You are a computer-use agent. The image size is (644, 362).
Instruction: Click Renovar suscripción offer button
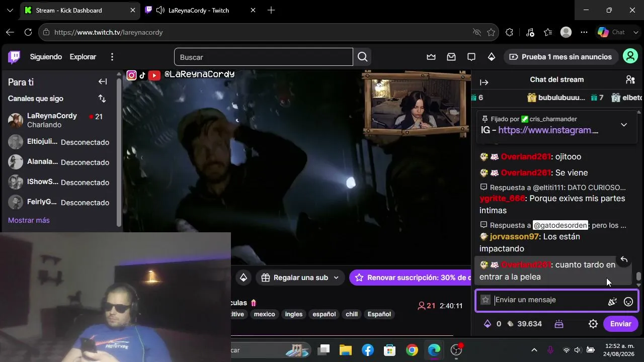point(410,278)
